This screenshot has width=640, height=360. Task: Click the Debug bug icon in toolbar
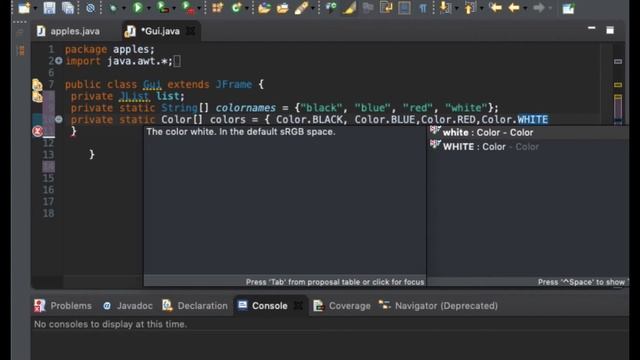[x=113, y=8]
